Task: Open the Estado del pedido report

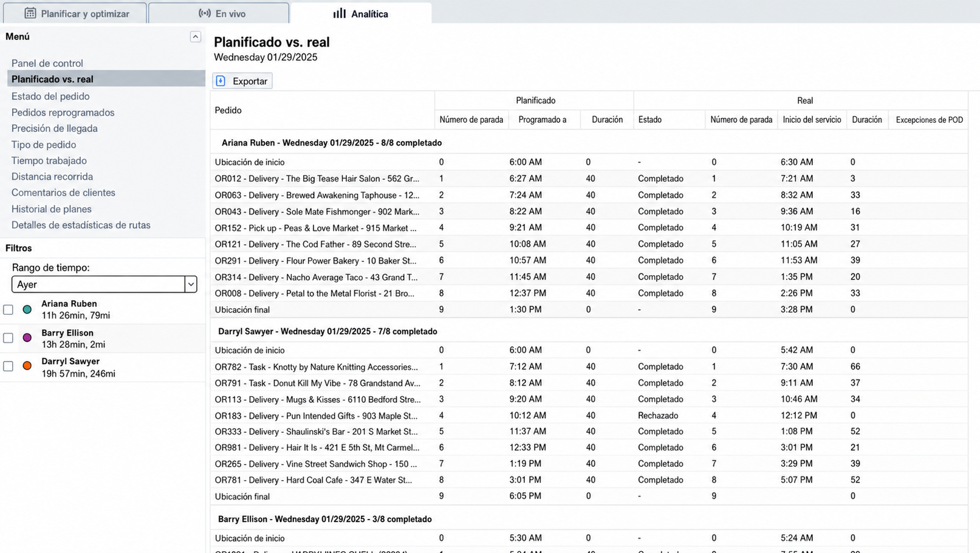Action: click(x=50, y=96)
